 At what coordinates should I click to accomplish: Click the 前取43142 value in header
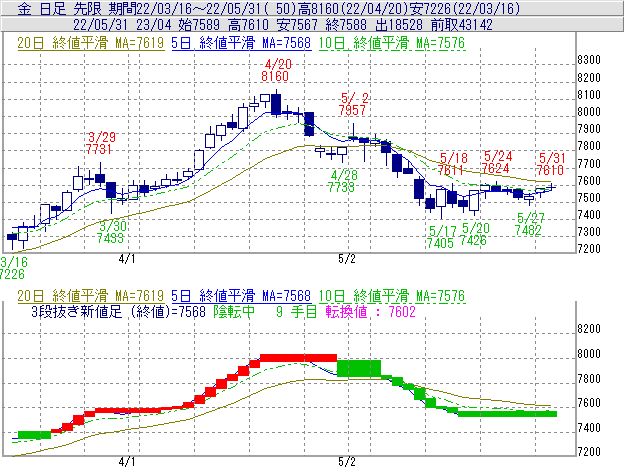click(x=462, y=25)
